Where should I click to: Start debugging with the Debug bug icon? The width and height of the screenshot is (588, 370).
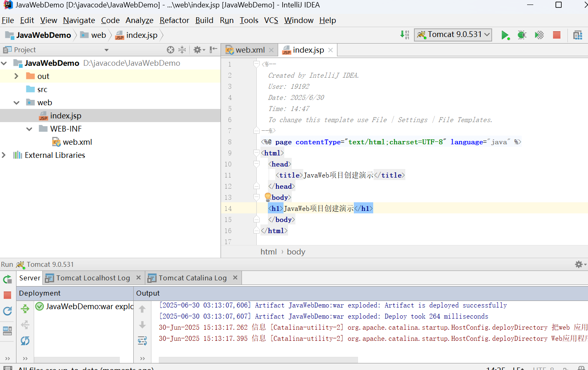pyautogui.click(x=522, y=35)
